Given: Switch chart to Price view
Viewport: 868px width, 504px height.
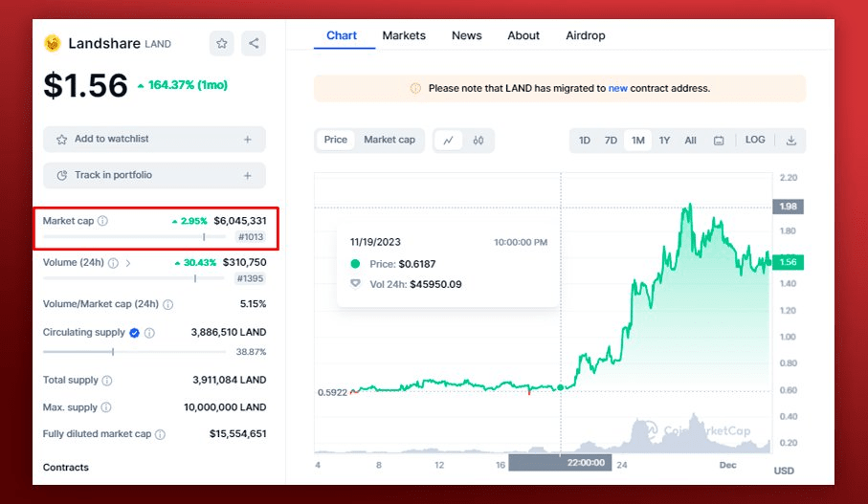Looking at the screenshot, I should point(336,140).
